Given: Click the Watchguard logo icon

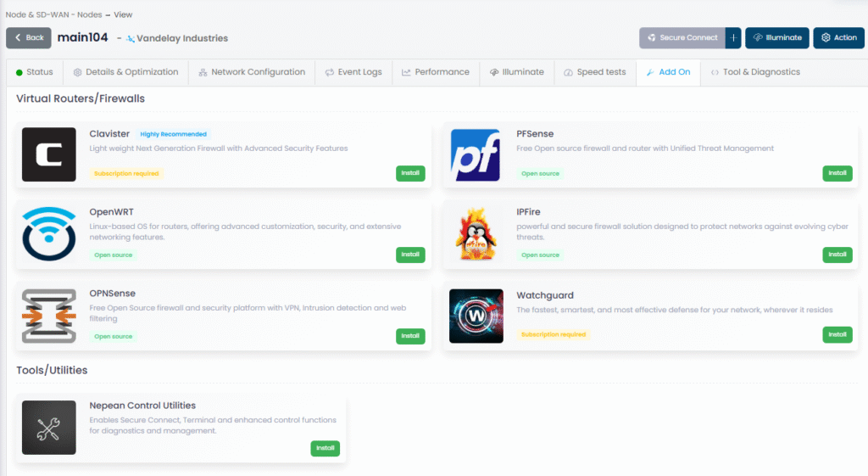Looking at the screenshot, I should [475, 316].
